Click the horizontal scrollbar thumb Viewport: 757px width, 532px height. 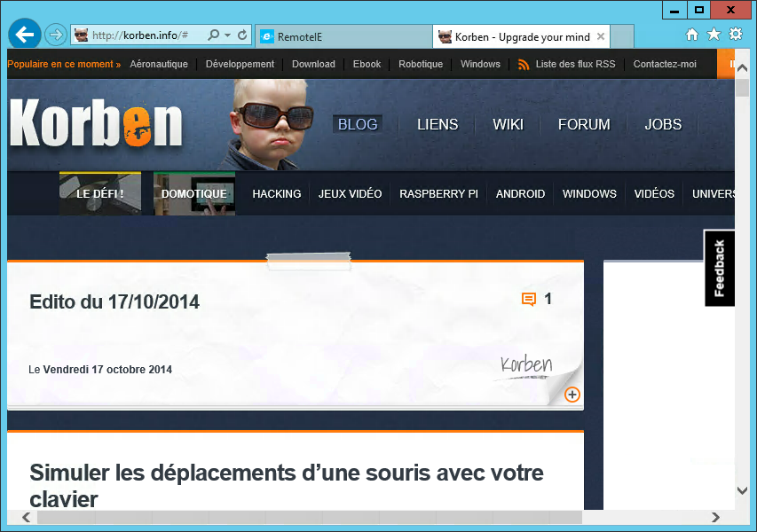[x=310, y=518]
